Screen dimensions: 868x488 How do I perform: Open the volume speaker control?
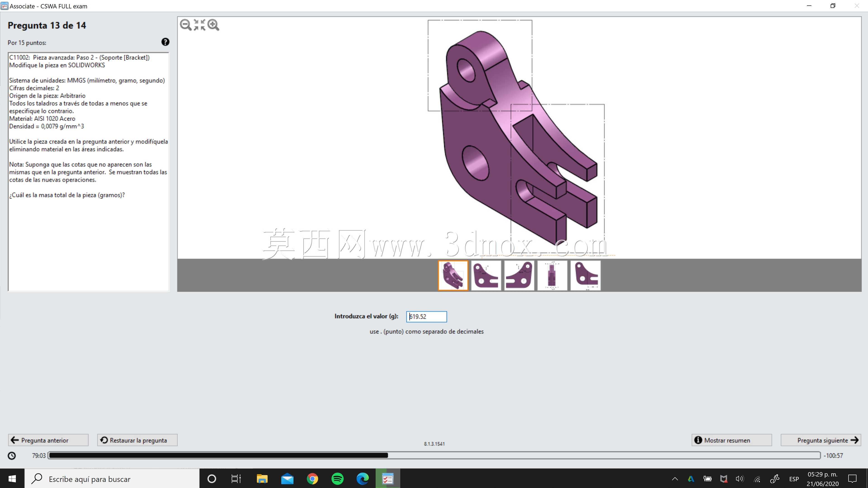click(x=740, y=478)
